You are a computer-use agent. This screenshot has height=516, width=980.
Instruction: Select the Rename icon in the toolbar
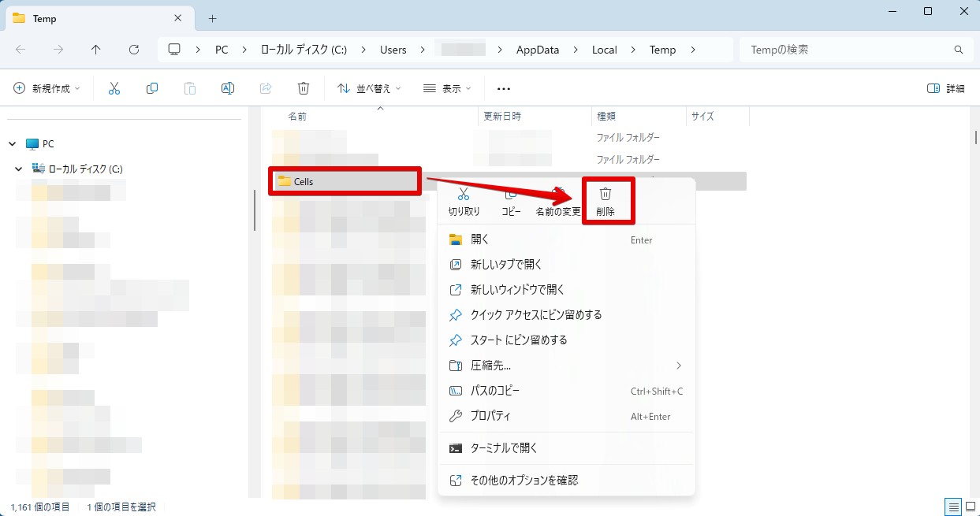[x=228, y=87]
